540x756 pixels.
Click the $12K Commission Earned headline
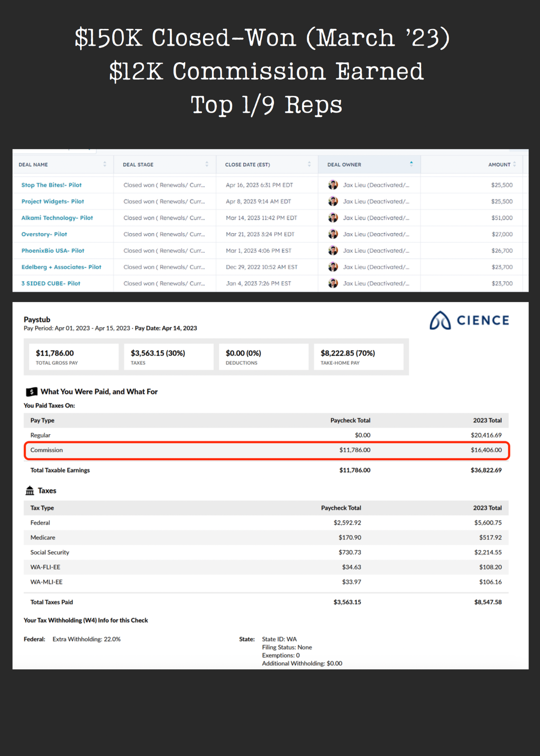(x=267, y=72)
